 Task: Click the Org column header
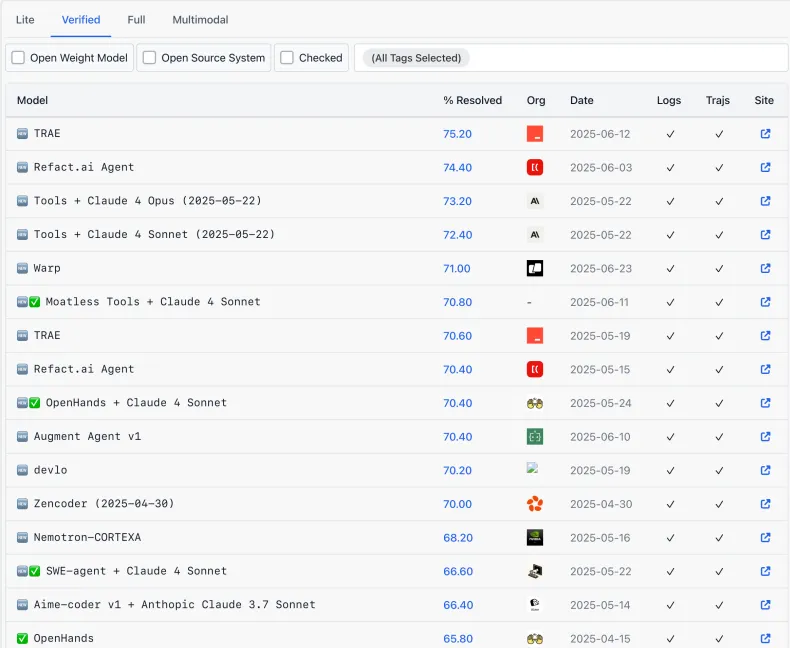click(536, 100)
